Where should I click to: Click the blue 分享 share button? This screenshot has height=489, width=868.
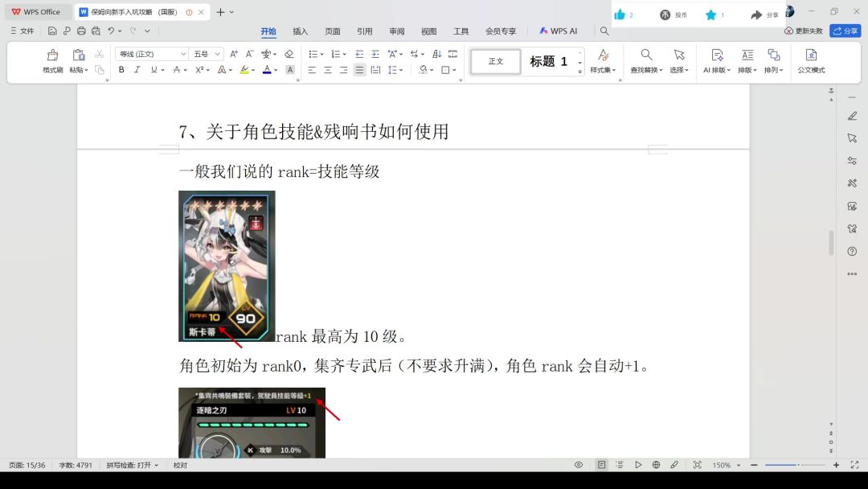point(845,31)
